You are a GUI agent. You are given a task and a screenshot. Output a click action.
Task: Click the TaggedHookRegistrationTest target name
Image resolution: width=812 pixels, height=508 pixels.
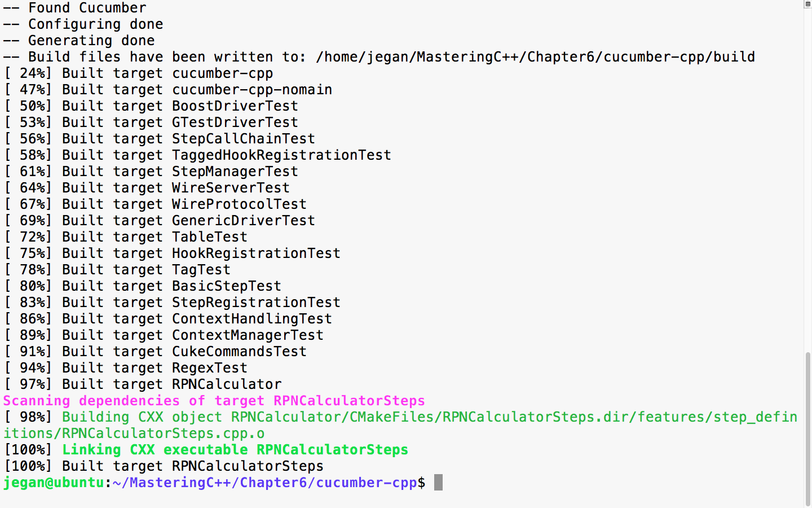click(281, 155)
